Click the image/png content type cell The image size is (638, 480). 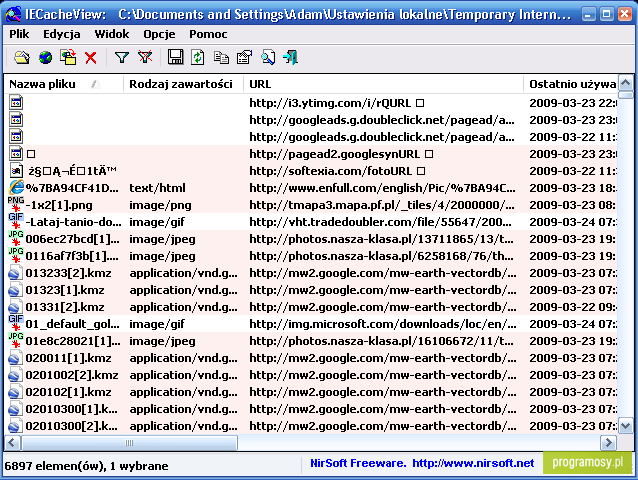click(x=160, y=205)
